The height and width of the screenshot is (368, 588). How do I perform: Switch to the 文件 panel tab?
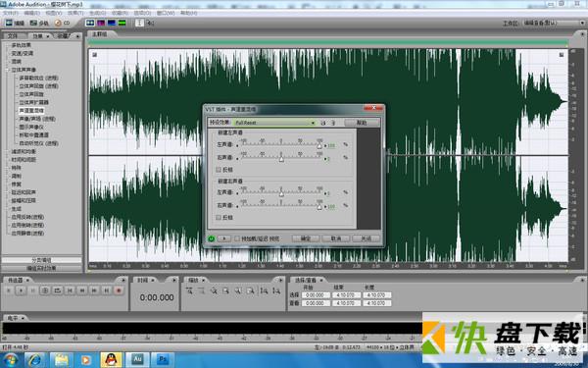point(13,36)
